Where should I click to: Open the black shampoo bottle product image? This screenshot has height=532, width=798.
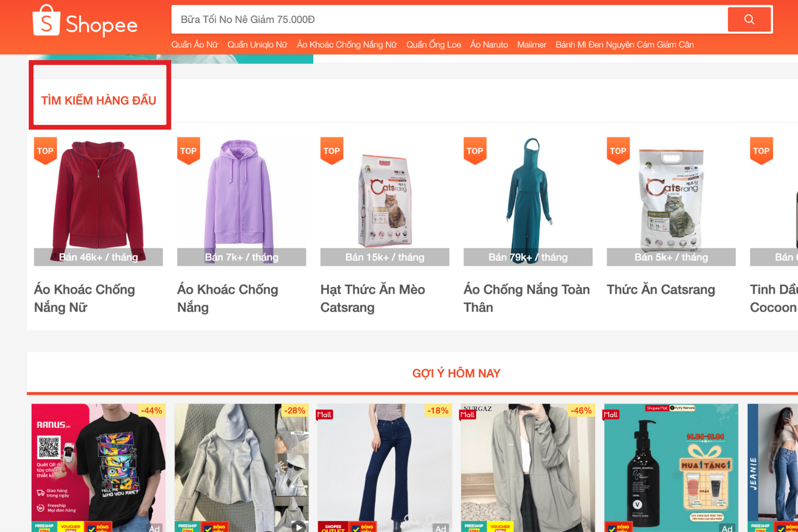[x=671, y=468]
